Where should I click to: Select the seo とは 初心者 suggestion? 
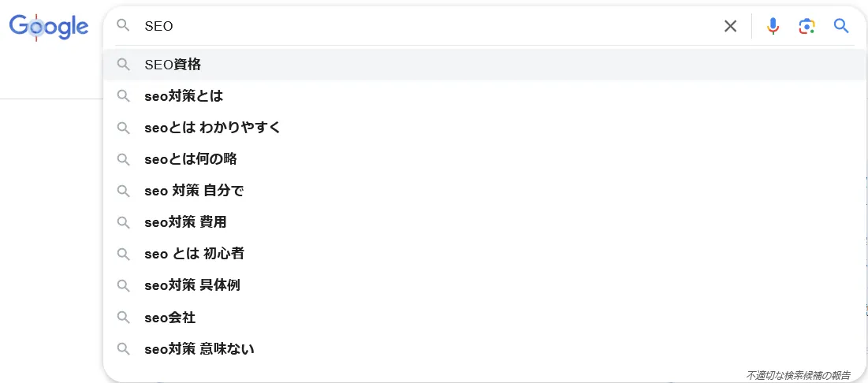click(485, 254)
